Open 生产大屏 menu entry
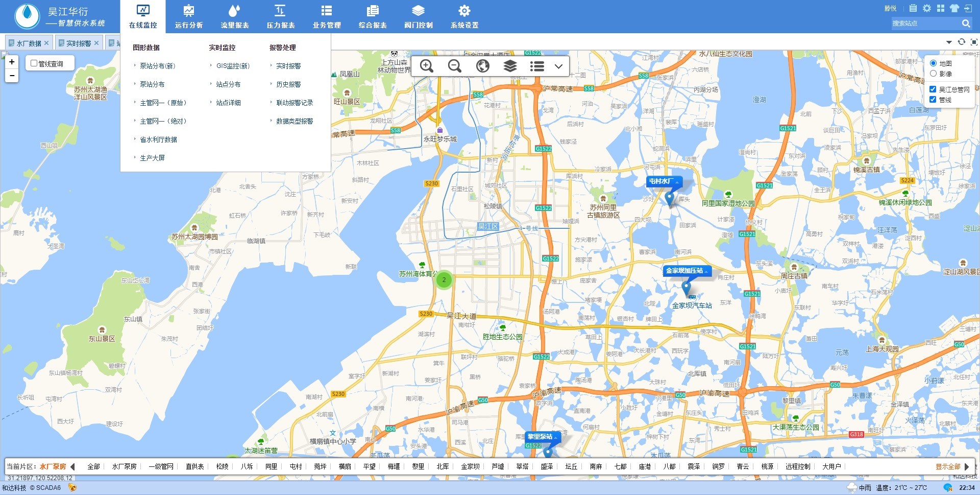This screenshot has width=980, height=495. 152,158
